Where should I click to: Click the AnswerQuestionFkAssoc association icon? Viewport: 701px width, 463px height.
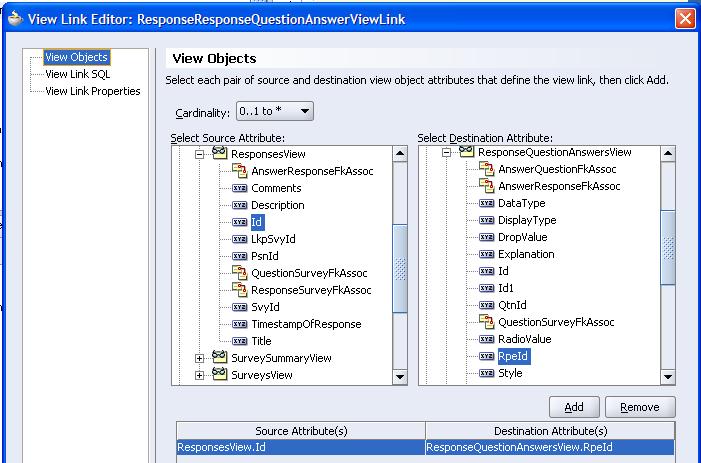pyautogui.click(x=486, y=168)
